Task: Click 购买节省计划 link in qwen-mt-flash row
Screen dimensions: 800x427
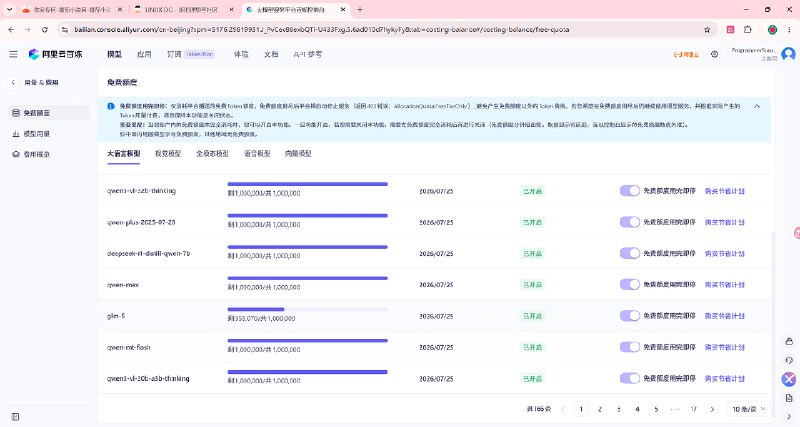Action: click(x=724, y=347)
